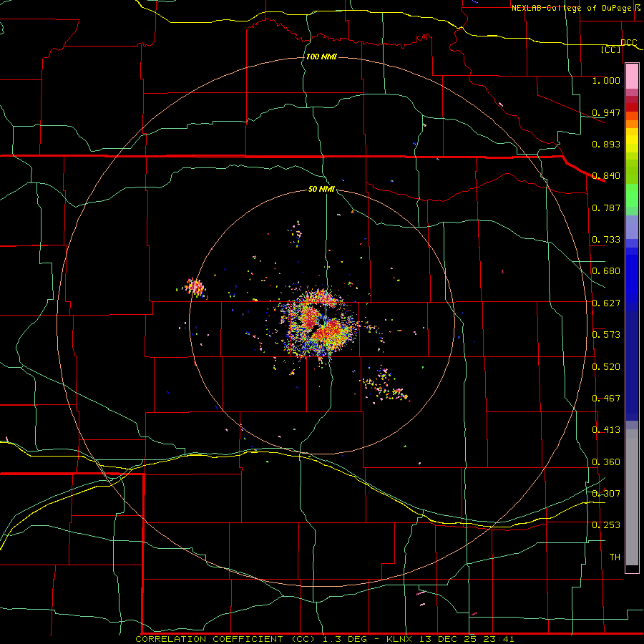Click the 100 NMI range ring label

(x=321, y=57)
